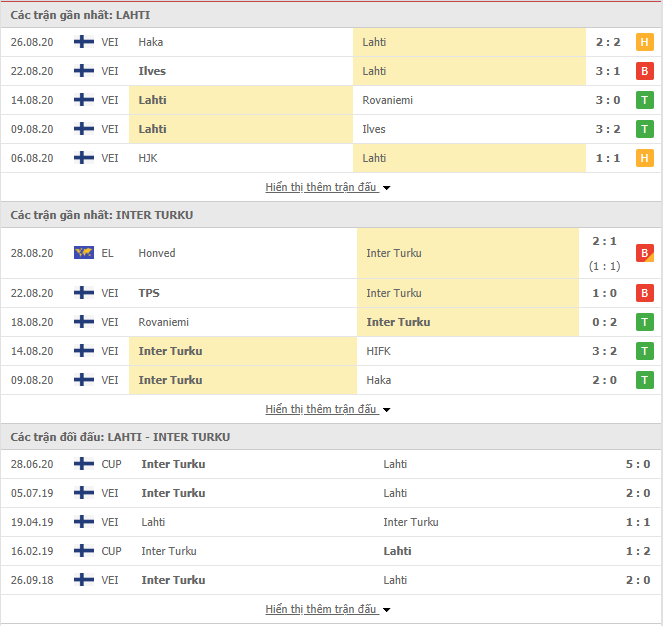This screenshot has height=626, width=663.
Task: Click highlighted Lahti in the 09.08.20 row
Action: tap(152, 129)
